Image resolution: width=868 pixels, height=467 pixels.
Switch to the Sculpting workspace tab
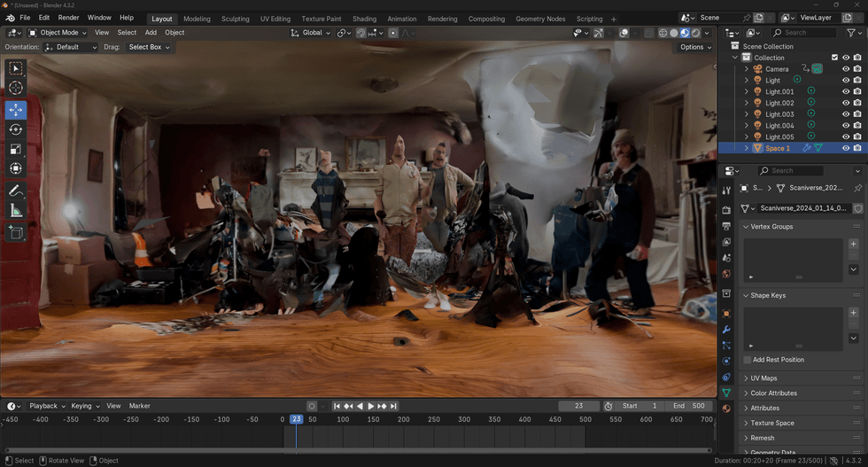(x=235, y=19)
